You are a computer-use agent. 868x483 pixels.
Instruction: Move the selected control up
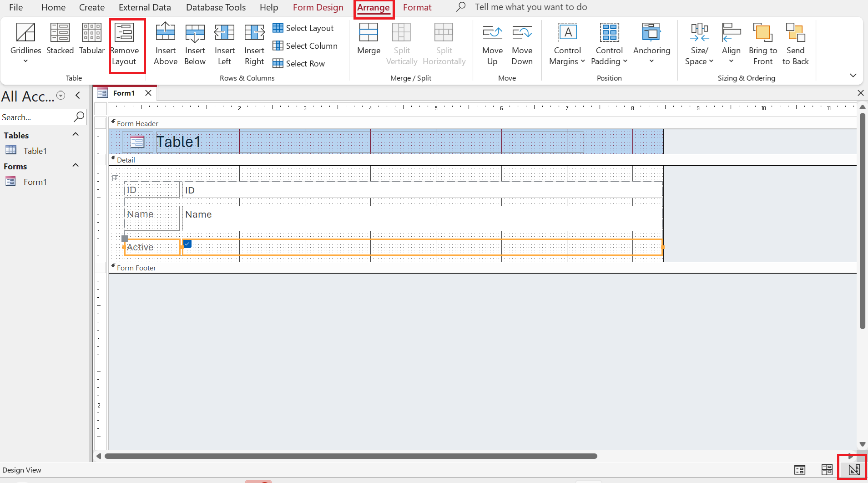(x=492, y=45)
